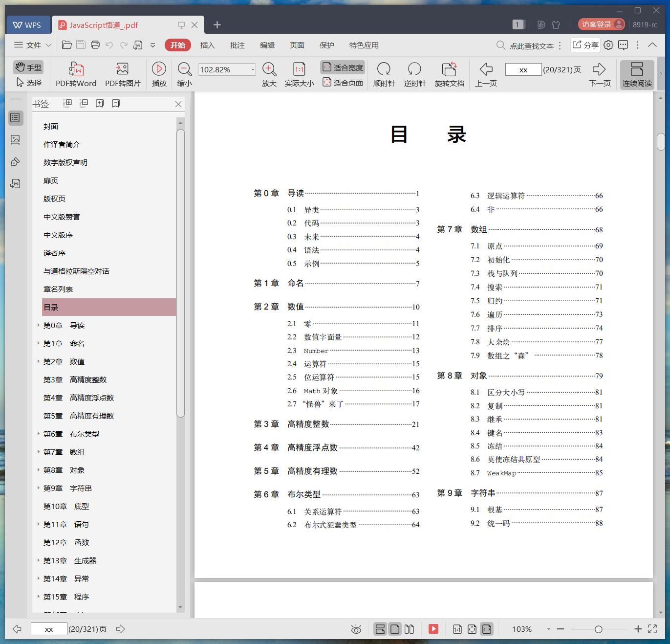Expand all bookmarks icon
This screenshot has height=644, width=670.
[x=68, y=103]
